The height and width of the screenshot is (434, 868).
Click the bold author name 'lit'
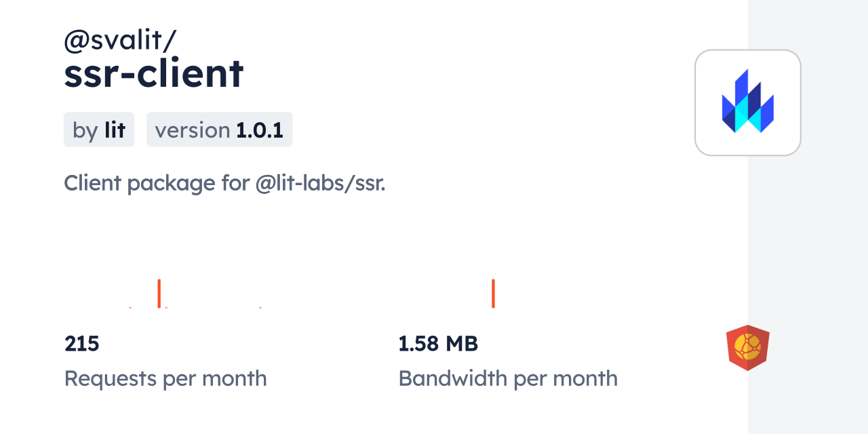click(x=115, y=130)
